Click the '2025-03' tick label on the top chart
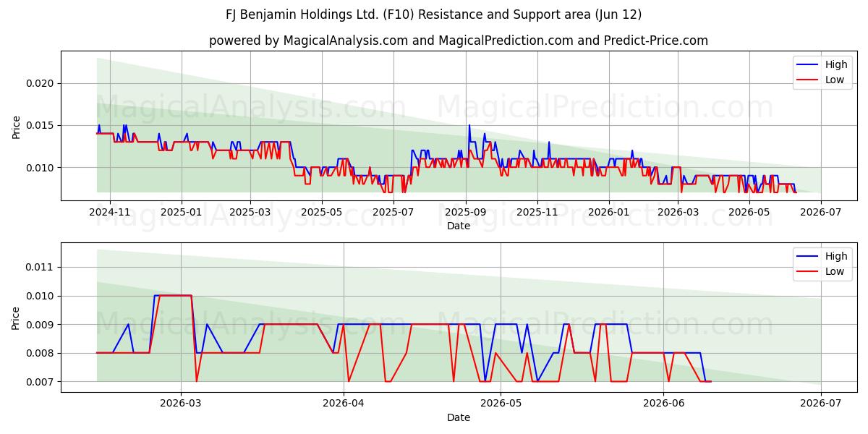The height and width of the screenshot is (434, 868). 250,212
